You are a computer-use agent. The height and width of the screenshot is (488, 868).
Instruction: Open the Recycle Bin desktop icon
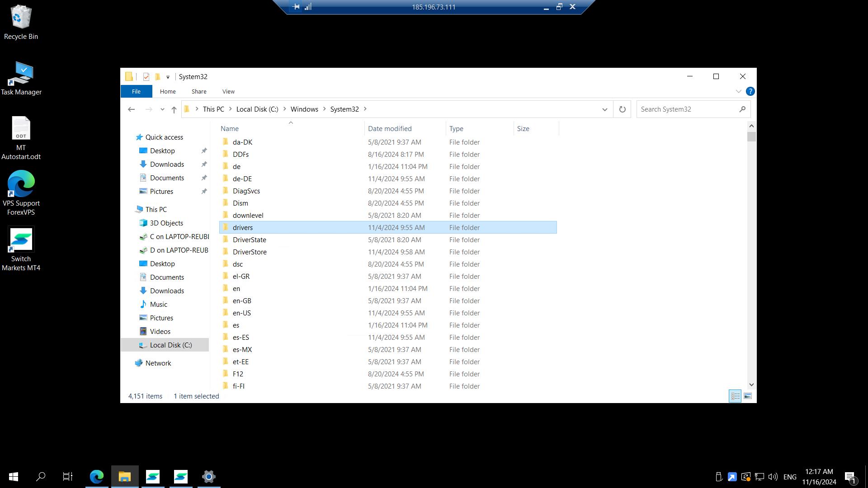click(x=21, y=23)
